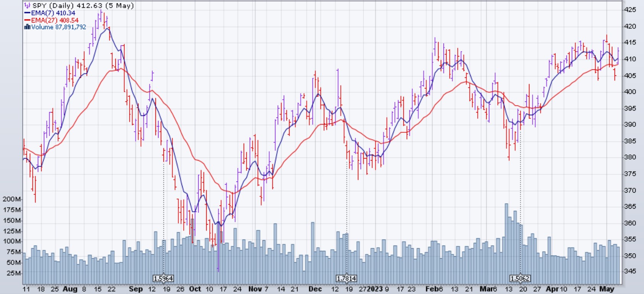Click the tallest volume bar in mid-March
Screen dimensions: 644x294
point(506,244)
